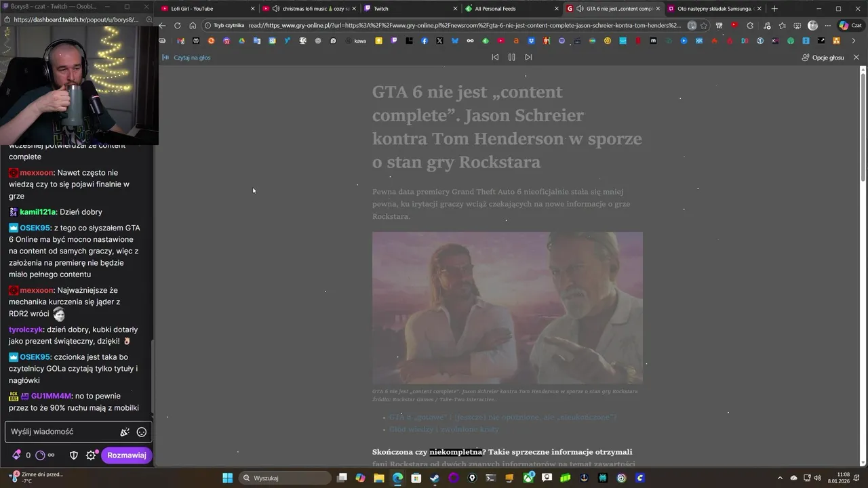
Task: Click the article hero image
Action: (507, 308)
